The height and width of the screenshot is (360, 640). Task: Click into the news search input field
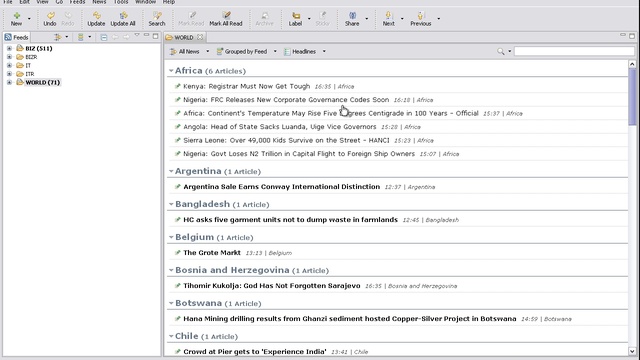(x=574, y=51)
